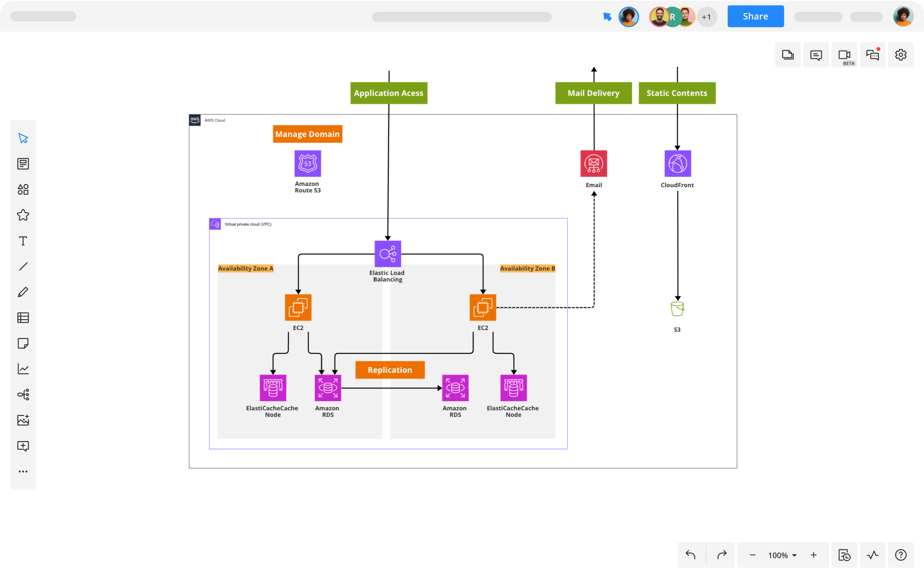924x578 pixels.
Task: Expand the more tools ellipsis menu
Action: tap(23, 471)
